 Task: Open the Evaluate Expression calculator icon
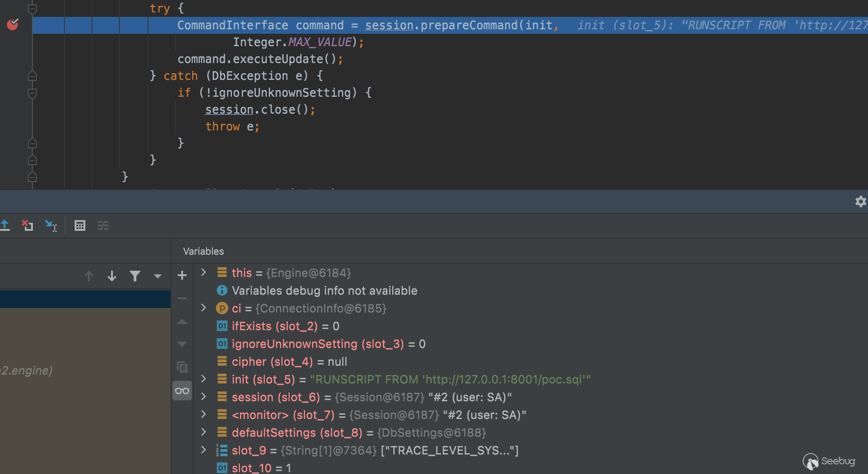(x=80, y=225)
